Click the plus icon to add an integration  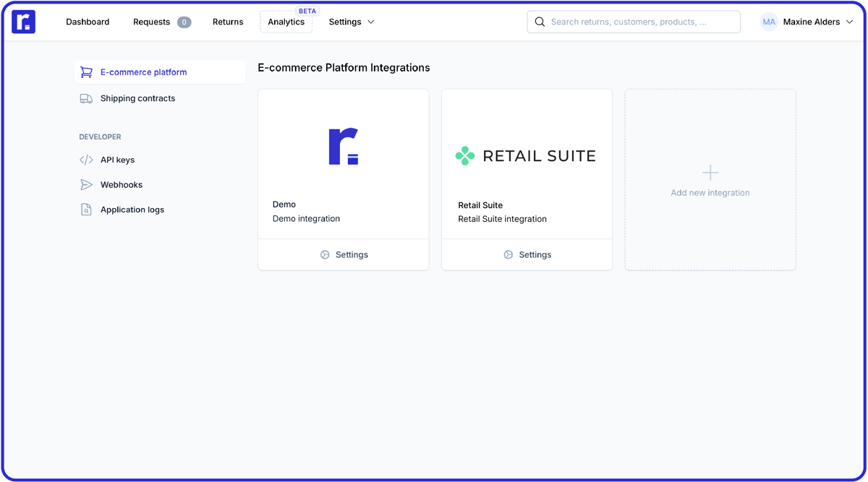coord(710,173)
